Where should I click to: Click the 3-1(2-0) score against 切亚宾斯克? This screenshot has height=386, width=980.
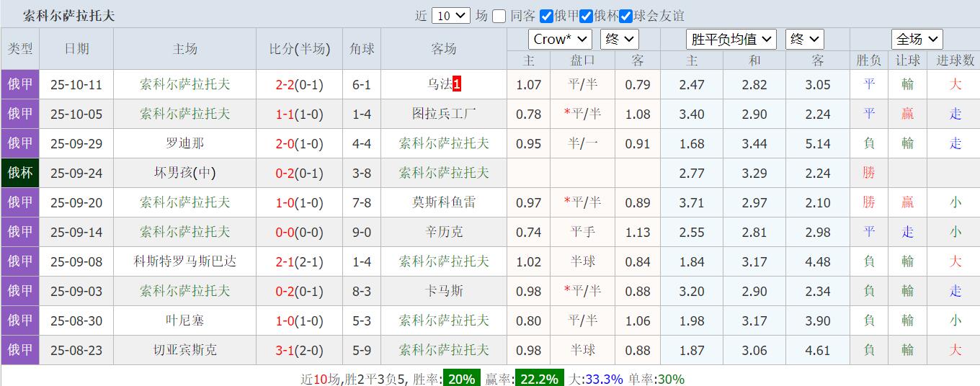tap(300, 350)
